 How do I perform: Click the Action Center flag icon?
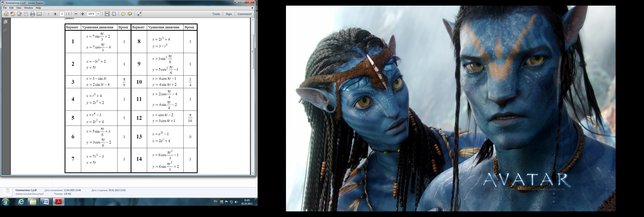point(226,202)
